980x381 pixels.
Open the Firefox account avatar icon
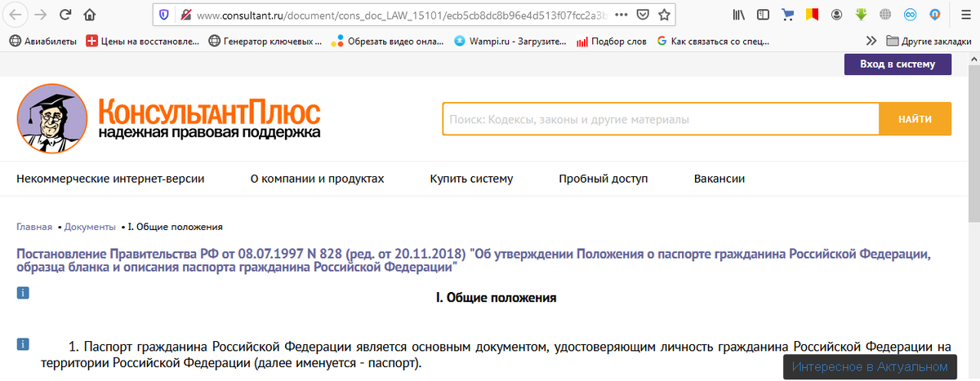click(x=836, y=14)
